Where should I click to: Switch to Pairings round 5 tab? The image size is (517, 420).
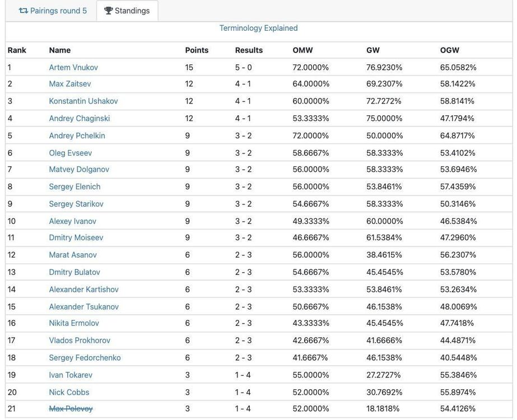[53, 11]
